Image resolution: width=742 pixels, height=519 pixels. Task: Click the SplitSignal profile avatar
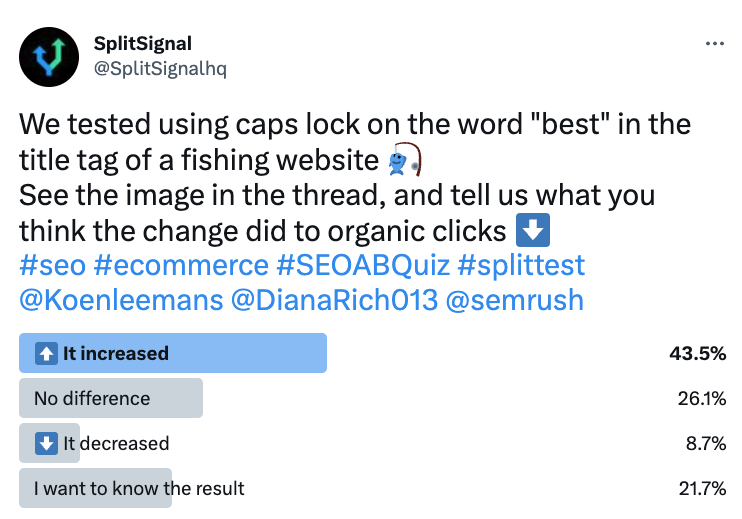coord(48,55)
